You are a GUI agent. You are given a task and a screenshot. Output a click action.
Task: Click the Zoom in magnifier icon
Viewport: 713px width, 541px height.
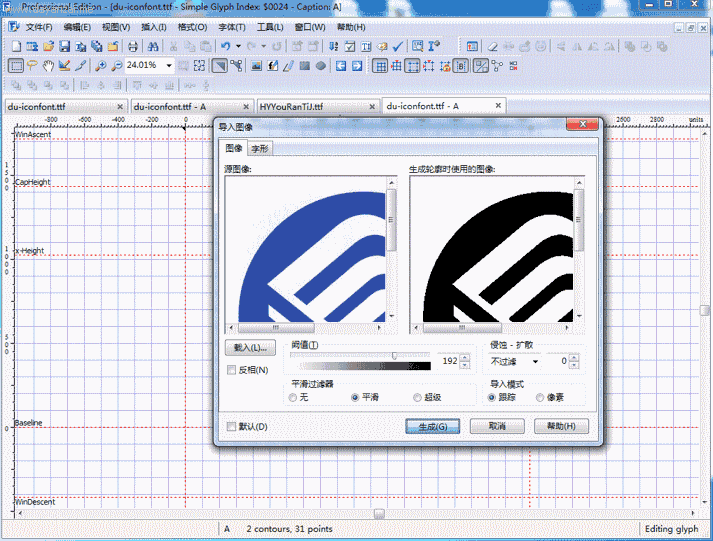click(x=100, y=66)
